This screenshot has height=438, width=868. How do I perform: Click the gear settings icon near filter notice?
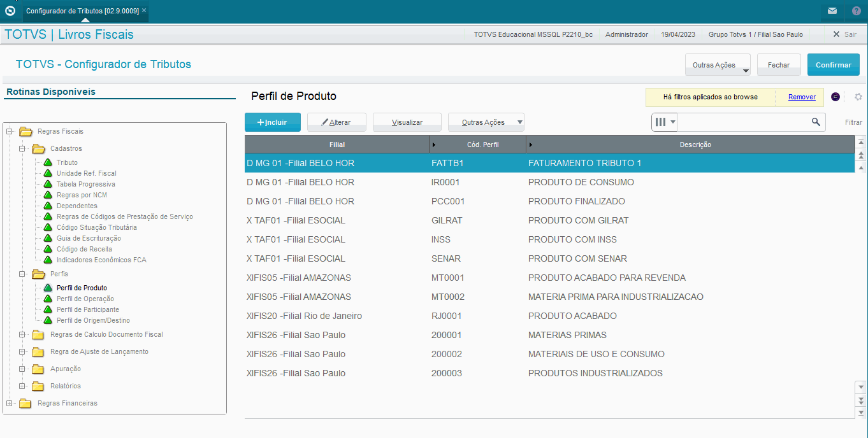pyautogui.click(x=858, y=97)
